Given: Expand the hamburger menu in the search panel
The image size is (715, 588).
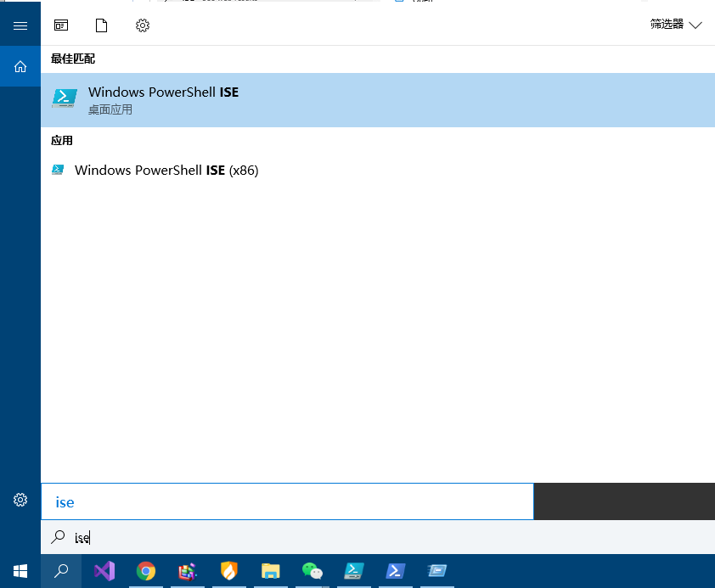Looking at the screenshot, I should (x=20, y=25).
